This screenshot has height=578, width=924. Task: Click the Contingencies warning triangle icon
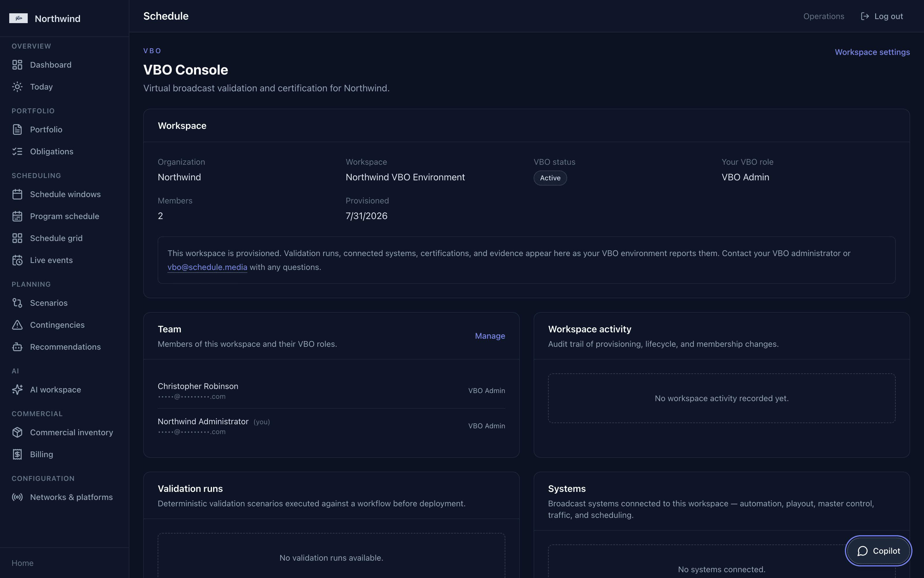17,325
